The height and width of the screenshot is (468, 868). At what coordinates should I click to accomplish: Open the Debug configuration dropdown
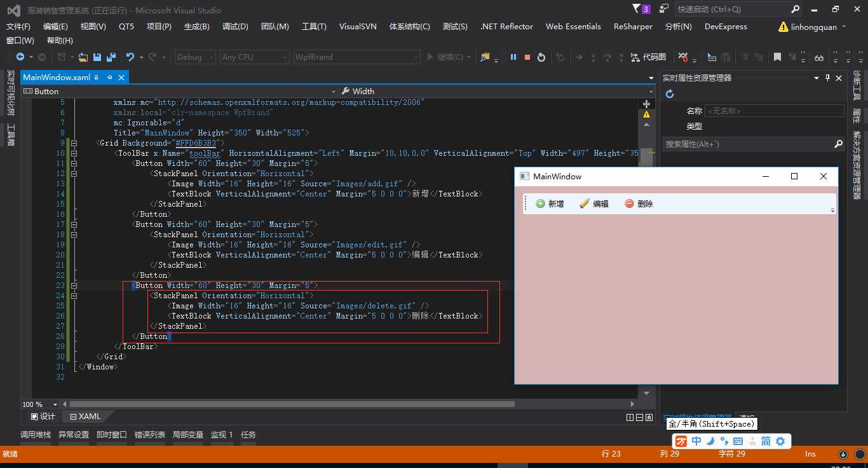[x=195, y=57]
